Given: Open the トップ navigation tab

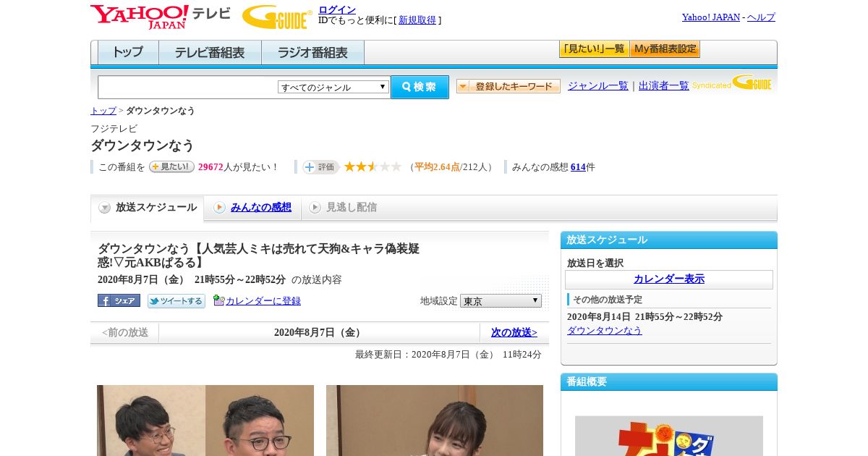Looking at the screenshot, I should (128, 52).
